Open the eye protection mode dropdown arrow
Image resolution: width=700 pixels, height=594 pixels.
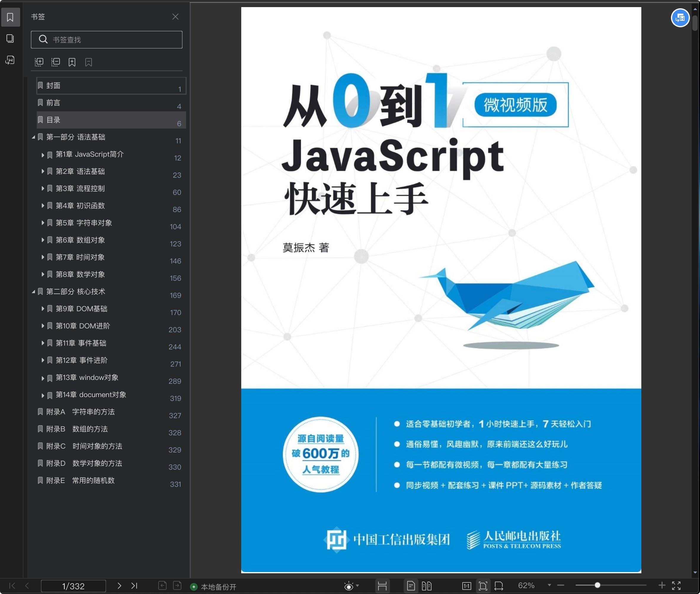click(358, 586)
